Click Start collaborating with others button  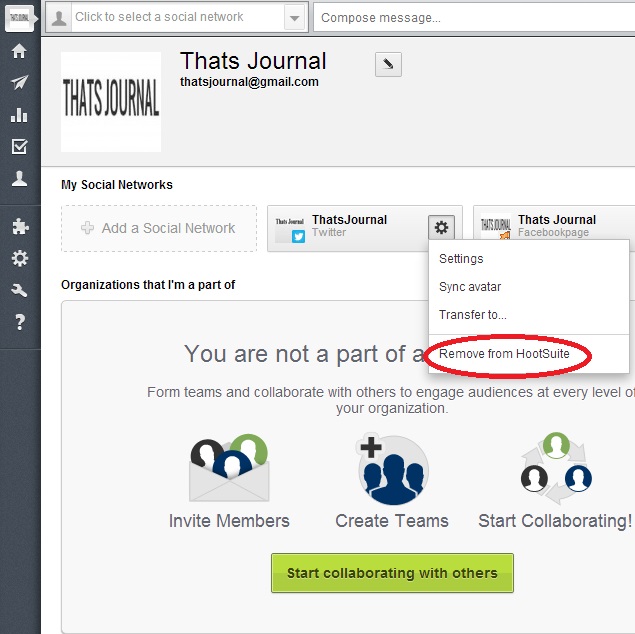tap(392, 573)
